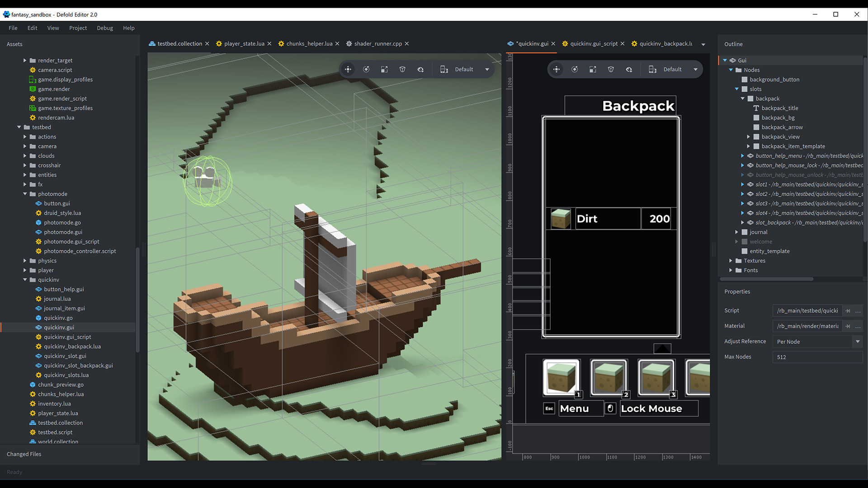
Task: Activate the Scale tool above the 3D viewport
Action: (x=384, y=69)
